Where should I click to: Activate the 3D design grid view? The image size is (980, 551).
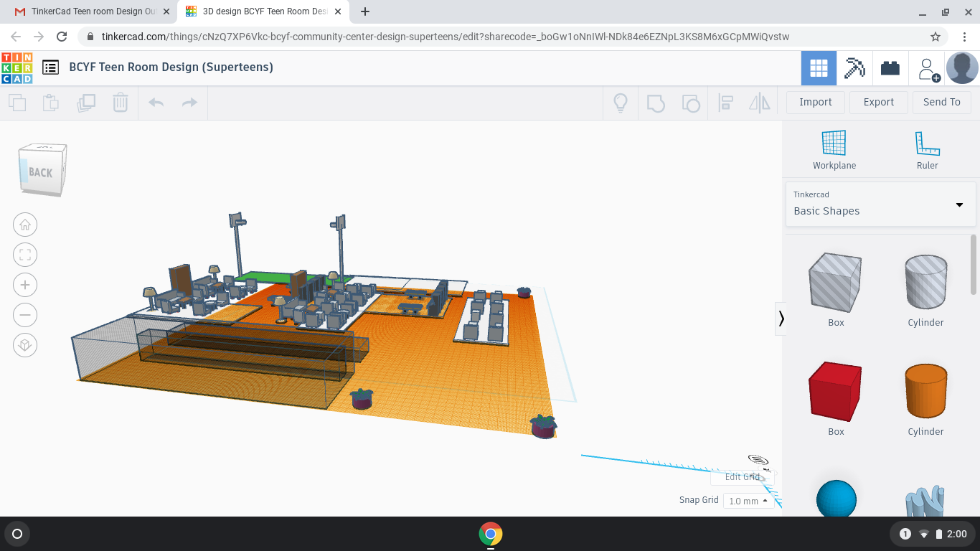coord(819,68)
